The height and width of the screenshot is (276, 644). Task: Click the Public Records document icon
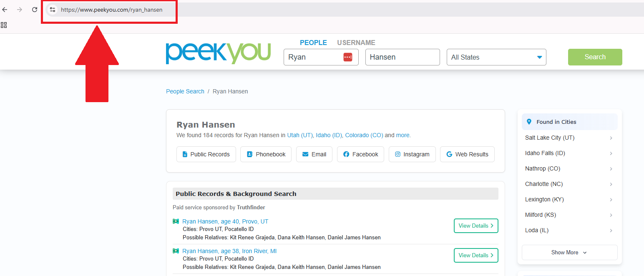185,154
